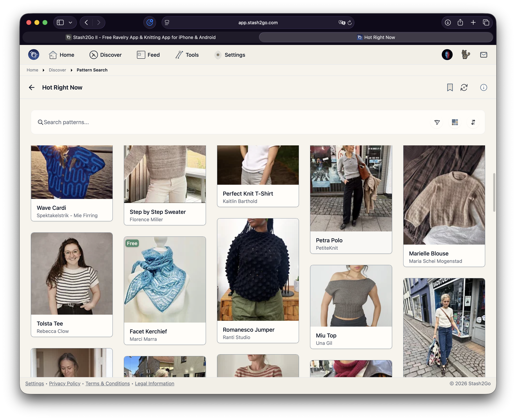Click the Stash2Go logo icon
The height and width of the screenshot is (420, 516).
[x=34, y=55]
